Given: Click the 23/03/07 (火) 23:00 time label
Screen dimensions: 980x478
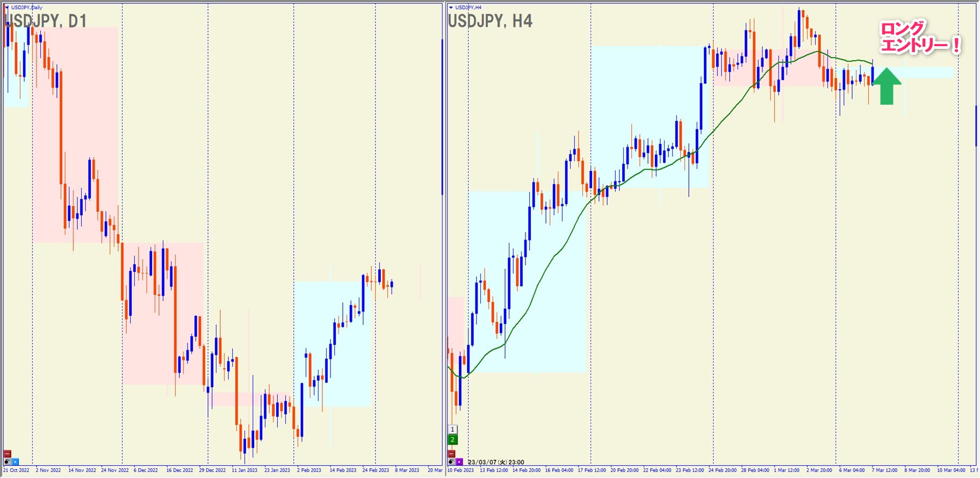Looking at the screenshot, I should [x=496, y=462].
